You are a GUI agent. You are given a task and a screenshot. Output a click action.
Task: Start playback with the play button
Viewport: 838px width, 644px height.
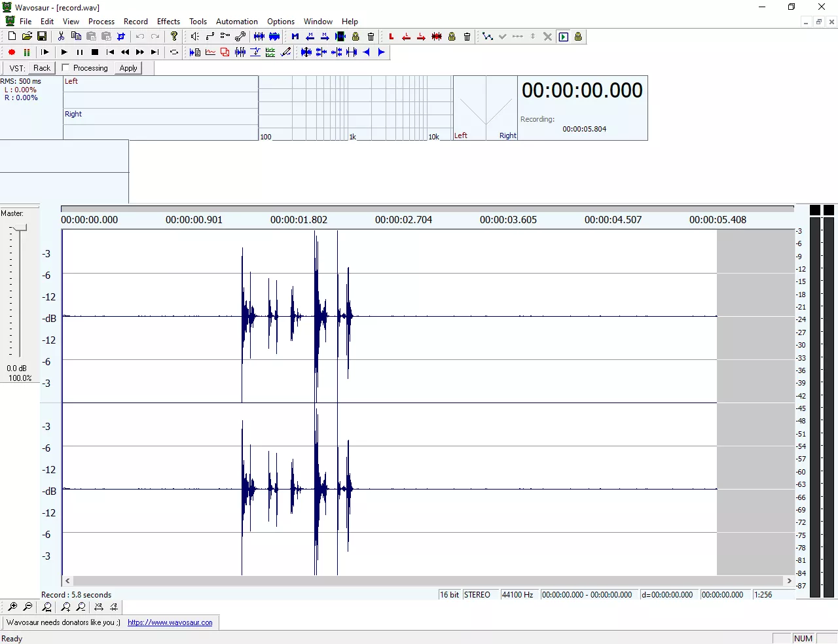(64, 52)
